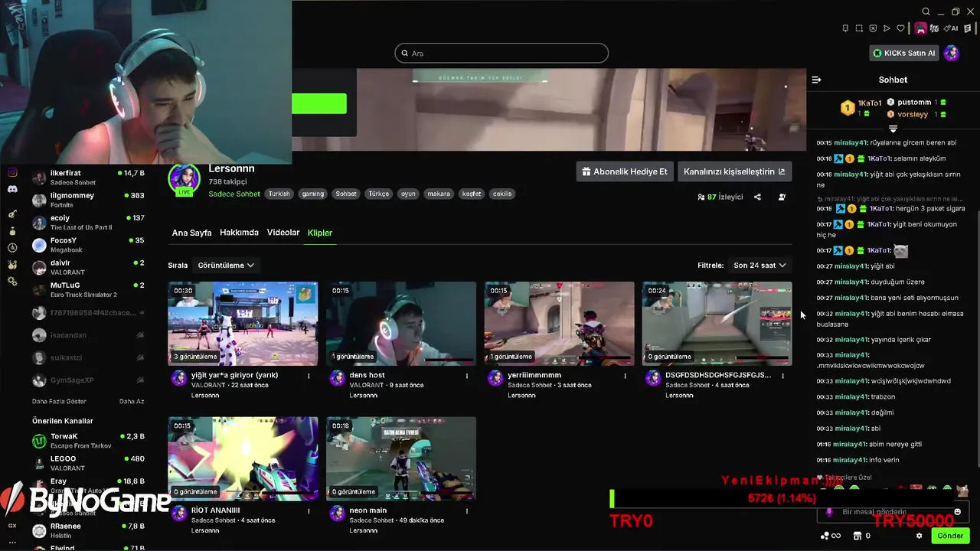The image size is (980, 551).
Task: Open the shop icon below chat input
Action: point(857,536)
